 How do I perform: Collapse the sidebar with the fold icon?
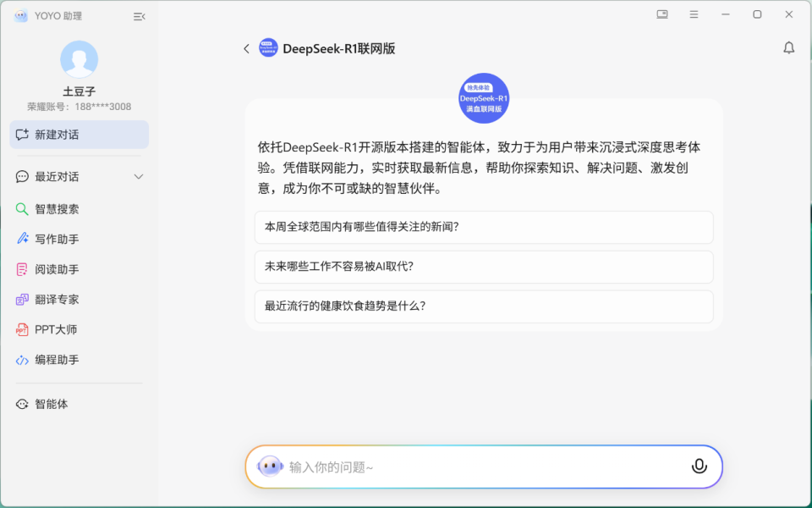click(139, 17)
